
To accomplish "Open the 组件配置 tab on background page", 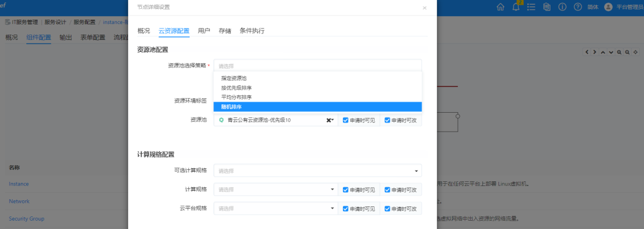I will pos(39,38).
